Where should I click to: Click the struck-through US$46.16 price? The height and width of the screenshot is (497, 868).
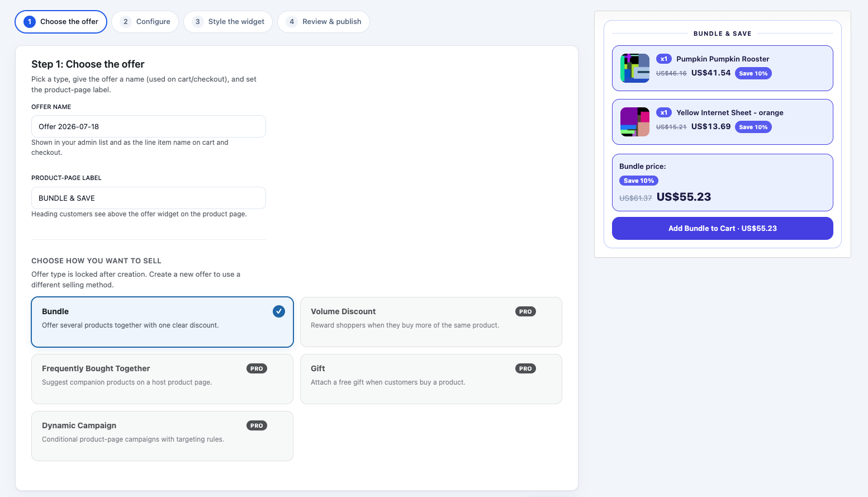tap(671, 73)
